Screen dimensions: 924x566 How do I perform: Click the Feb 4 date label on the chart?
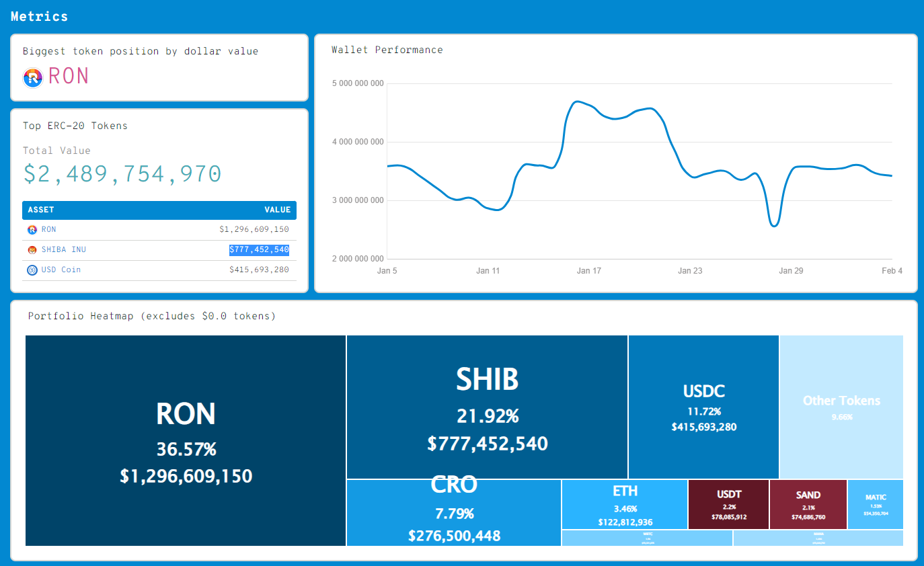(x=892, y=271)
